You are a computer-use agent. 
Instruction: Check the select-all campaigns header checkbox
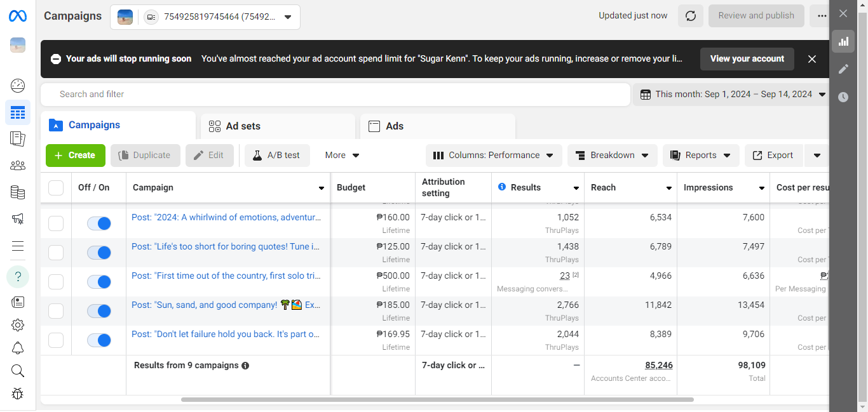tap(56, 188)
